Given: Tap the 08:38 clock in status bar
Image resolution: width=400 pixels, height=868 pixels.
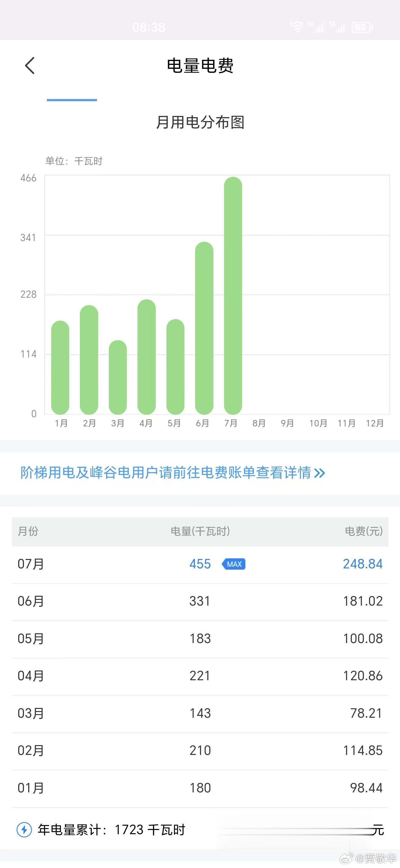Looking at the screenshot, I should pos(149,27).
